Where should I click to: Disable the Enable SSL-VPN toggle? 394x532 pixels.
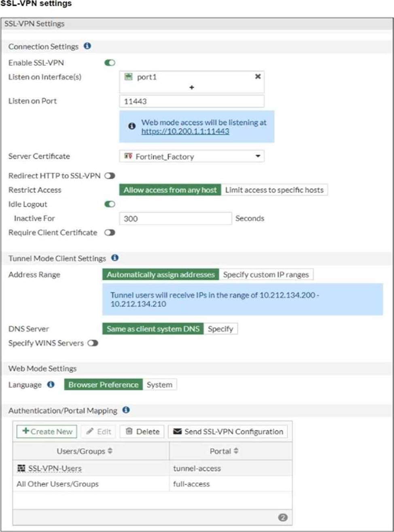tap(110, 63)
